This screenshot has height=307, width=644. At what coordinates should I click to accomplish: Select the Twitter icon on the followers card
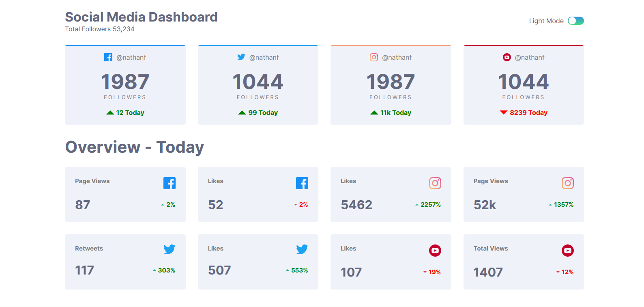click(x=241, y=57)
